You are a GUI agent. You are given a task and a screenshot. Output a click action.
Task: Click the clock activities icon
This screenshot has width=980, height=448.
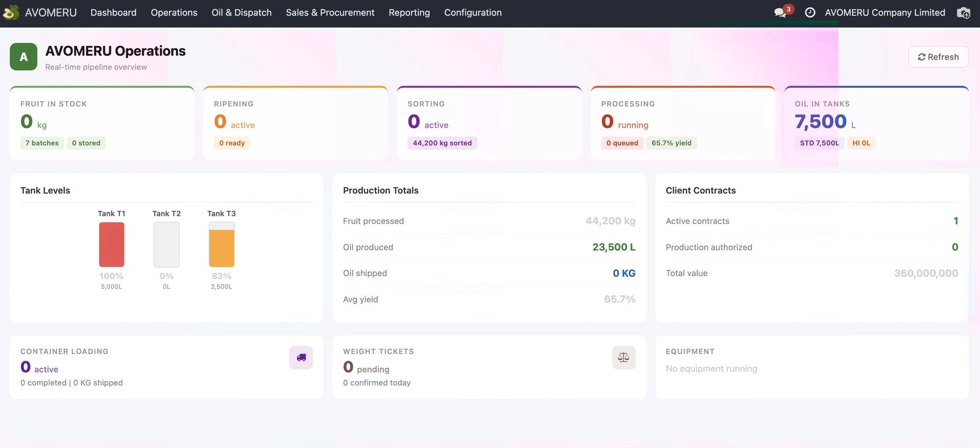(x=810, y=12)
